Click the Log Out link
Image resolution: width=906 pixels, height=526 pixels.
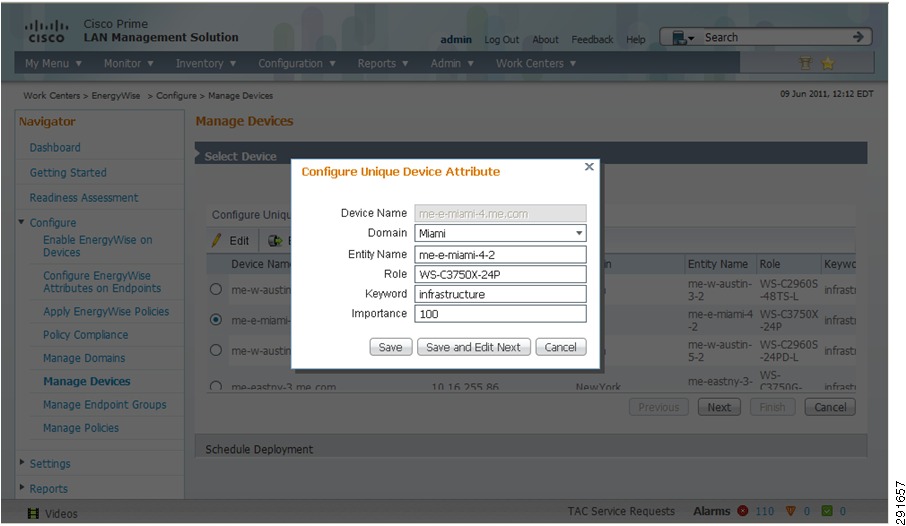click(502, 39)
